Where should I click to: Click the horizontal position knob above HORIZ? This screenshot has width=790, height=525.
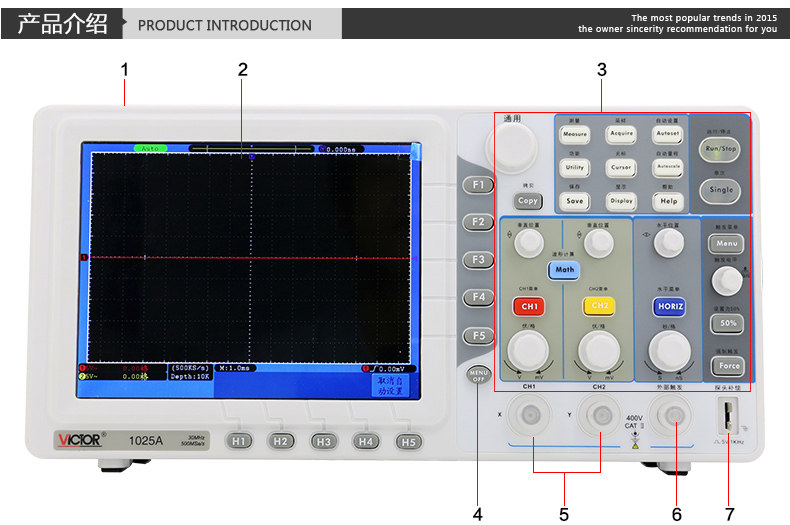[x=669, y=243]
